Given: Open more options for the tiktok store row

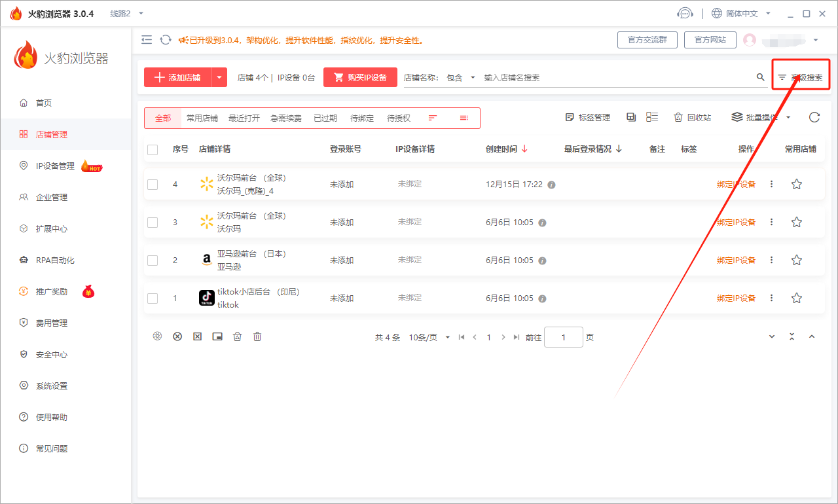Looking at the screenshot, I should point(771,298).
